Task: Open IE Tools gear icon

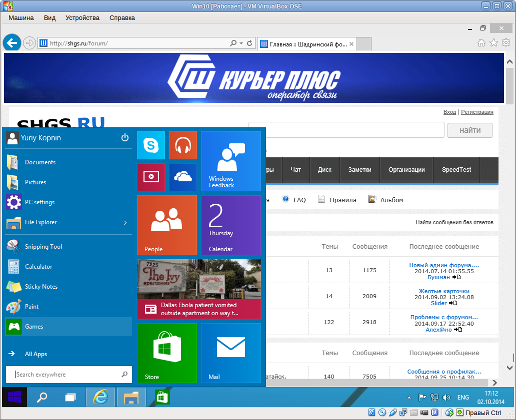Action: coord(506,43)
